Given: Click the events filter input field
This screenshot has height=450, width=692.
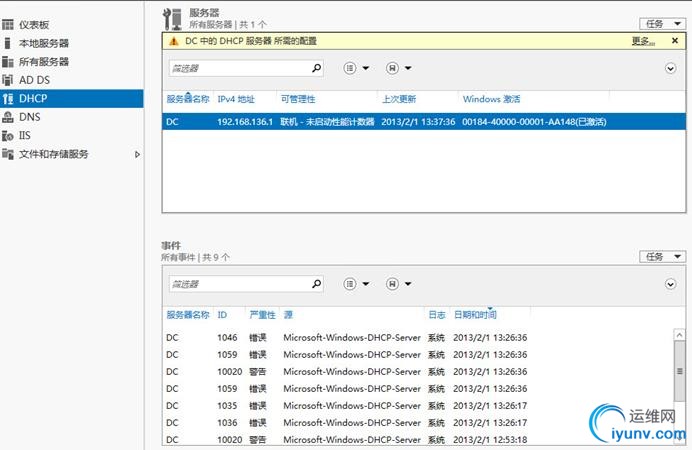Looking at the screenshot, I should tap(239, 284).
